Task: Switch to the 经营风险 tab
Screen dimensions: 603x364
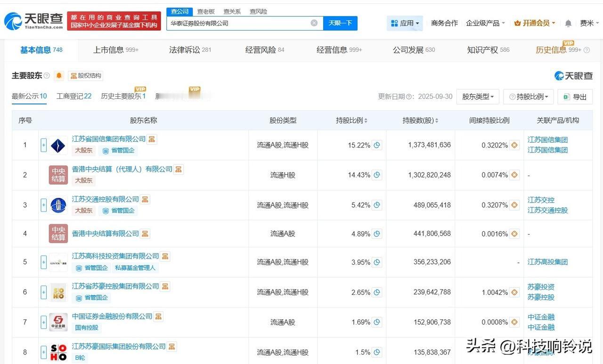Action: [265, 50]
